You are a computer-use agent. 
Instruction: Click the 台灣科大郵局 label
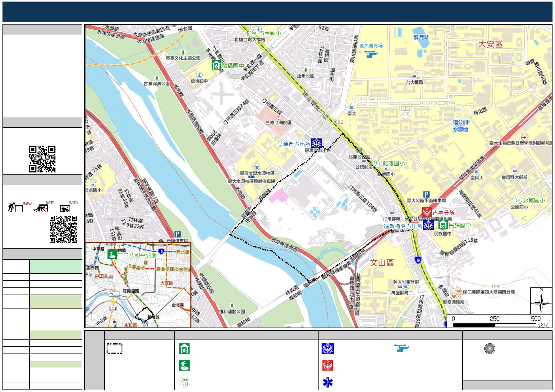514,177
